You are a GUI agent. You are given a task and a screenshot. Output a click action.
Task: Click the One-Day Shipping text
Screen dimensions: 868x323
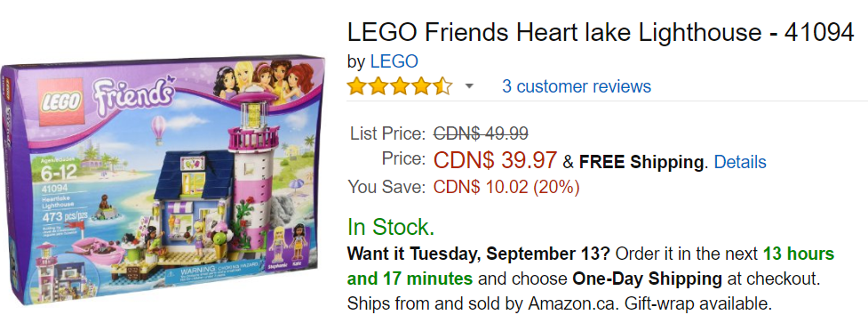[x=647, y=279]
